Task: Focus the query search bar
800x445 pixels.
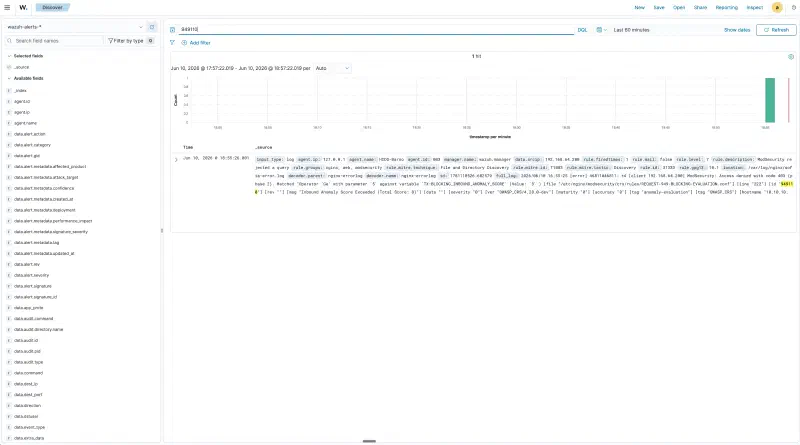Action: tap(377, 30)
